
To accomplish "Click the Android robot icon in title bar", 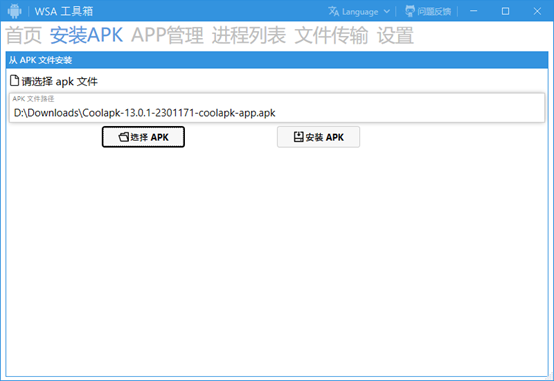I will click(x=14, y=11).
